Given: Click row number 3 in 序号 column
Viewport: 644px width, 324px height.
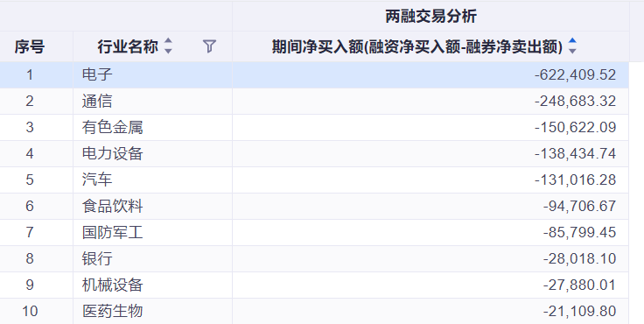Looking at the screenshot, I should point(30,128).
